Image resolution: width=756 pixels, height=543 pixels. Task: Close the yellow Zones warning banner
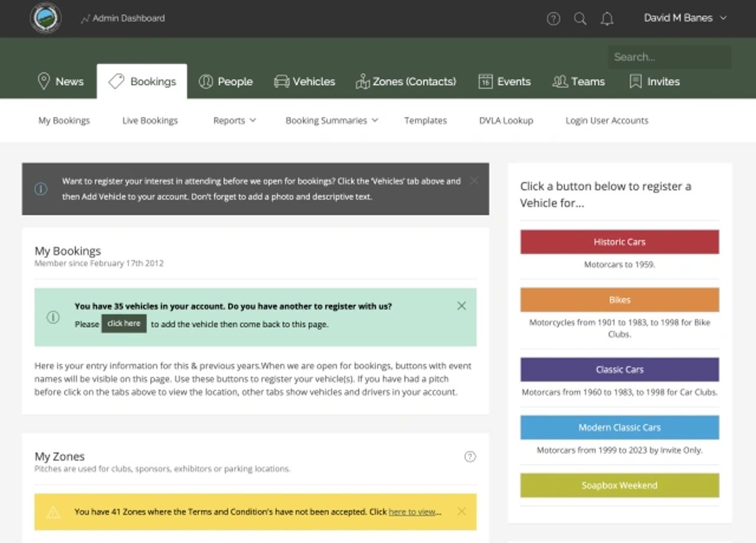click(x=462, y=511)
